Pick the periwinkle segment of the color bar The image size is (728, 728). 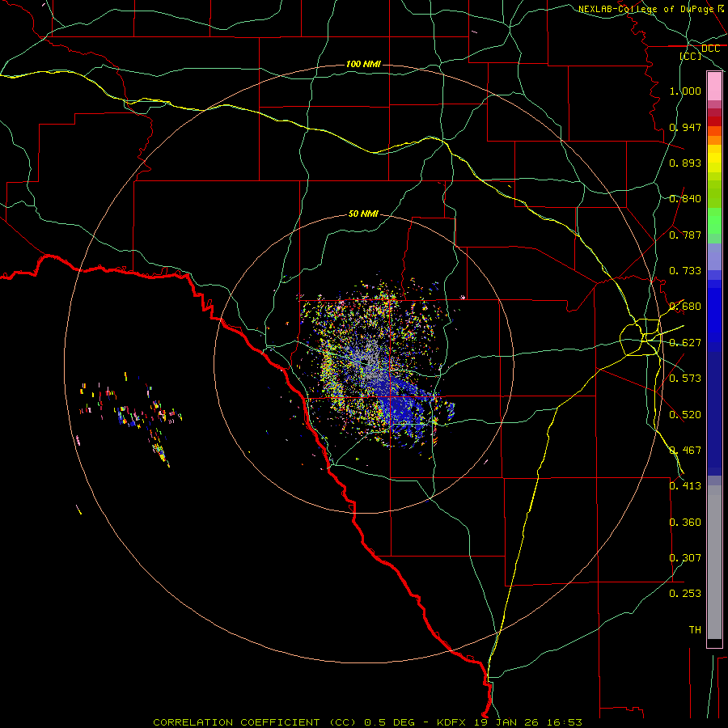point(714,257)
